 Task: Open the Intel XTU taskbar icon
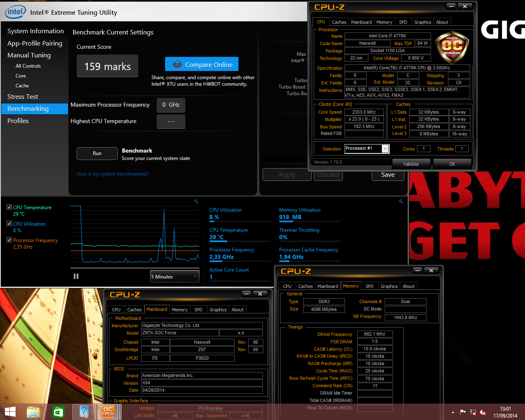click(x=84, y=412)
